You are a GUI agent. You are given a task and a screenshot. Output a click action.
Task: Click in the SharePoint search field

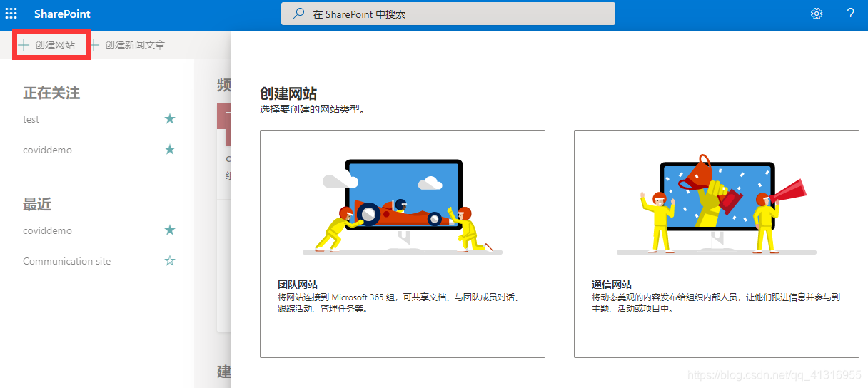point(448,14)
